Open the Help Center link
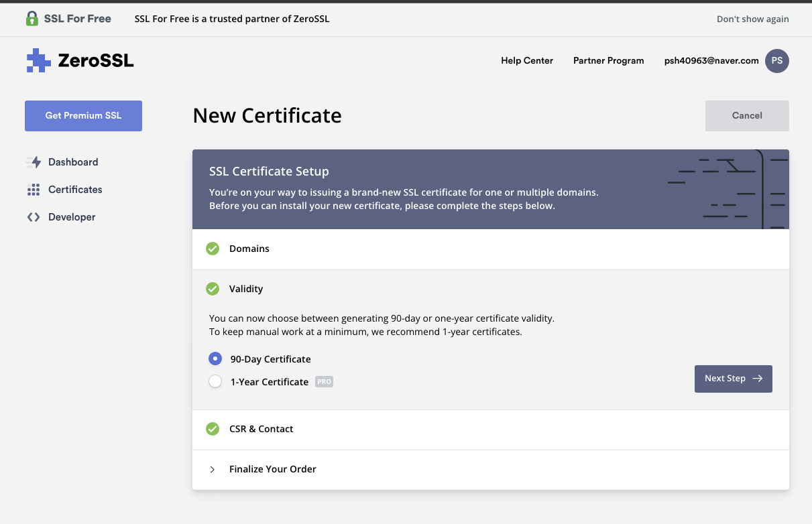 [x=527, y=61]
